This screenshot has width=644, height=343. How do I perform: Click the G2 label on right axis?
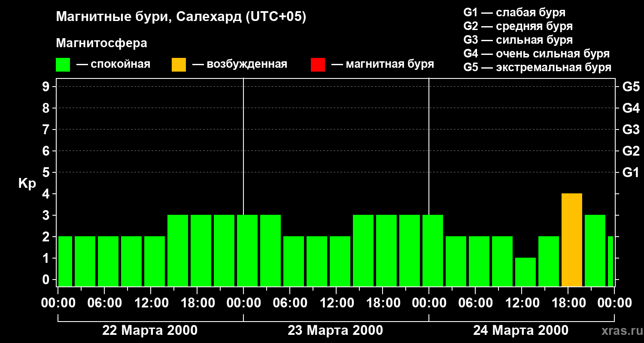click(631, 151)
